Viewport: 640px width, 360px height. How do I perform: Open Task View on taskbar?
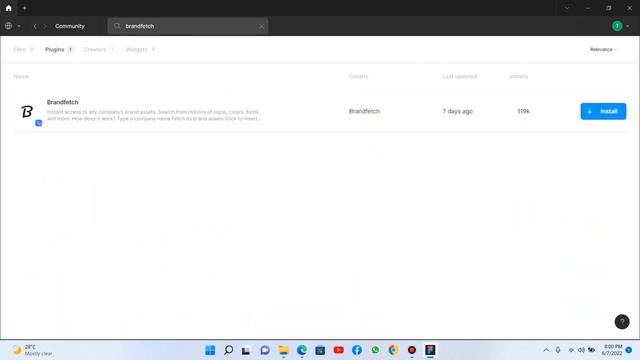click(x=246, y=350)
